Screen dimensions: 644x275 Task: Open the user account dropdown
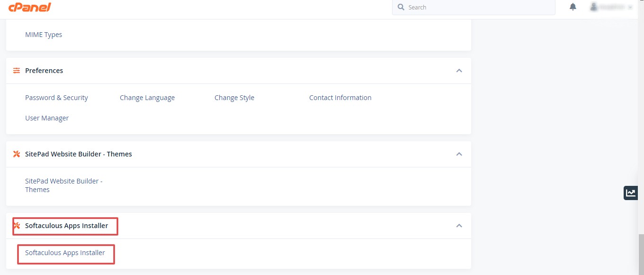tap(611, 7)
